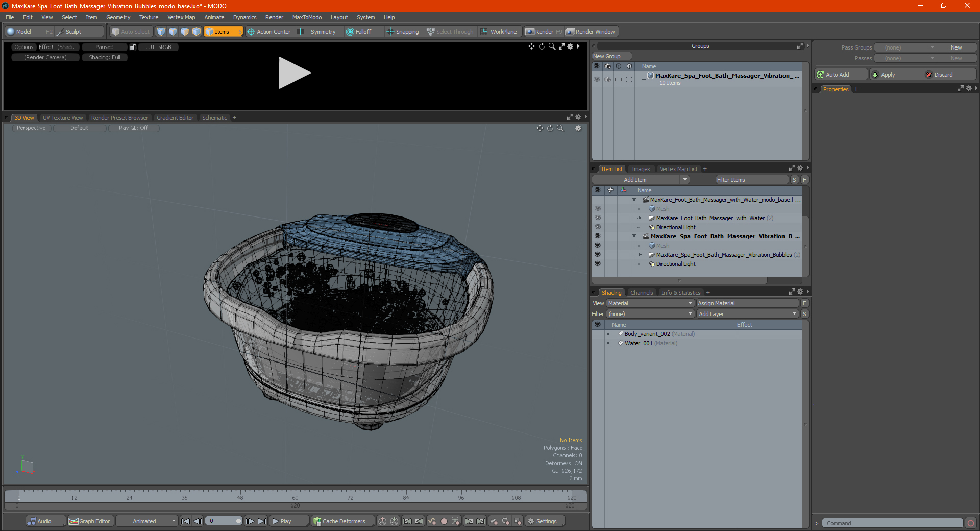The width and height of the screenshot is (980, 531).
Task: Toggle visibility of first Directional Light
Action: [x=597, y=227]
